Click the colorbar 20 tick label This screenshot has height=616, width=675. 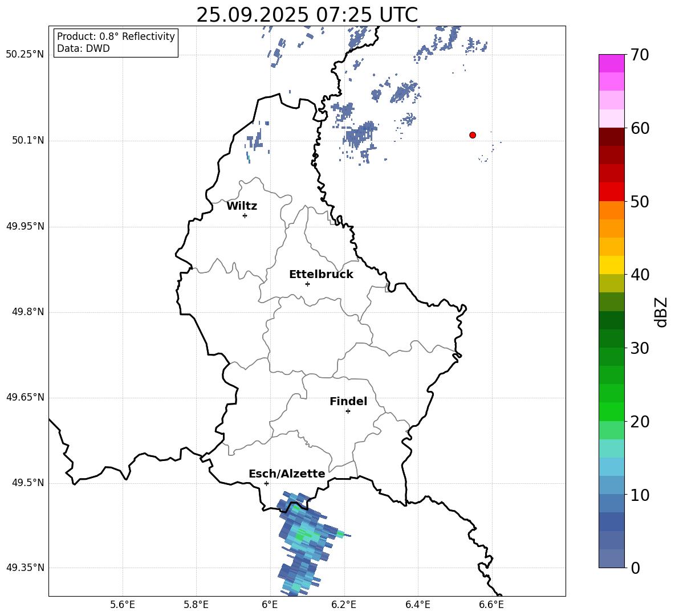click(640, 422)
